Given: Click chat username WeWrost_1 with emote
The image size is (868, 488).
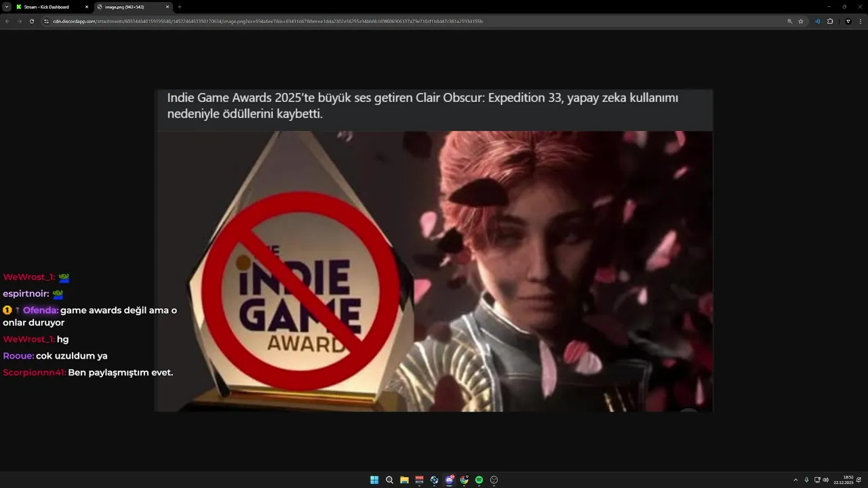Looking at the screenshot, I should coord(28,277).
